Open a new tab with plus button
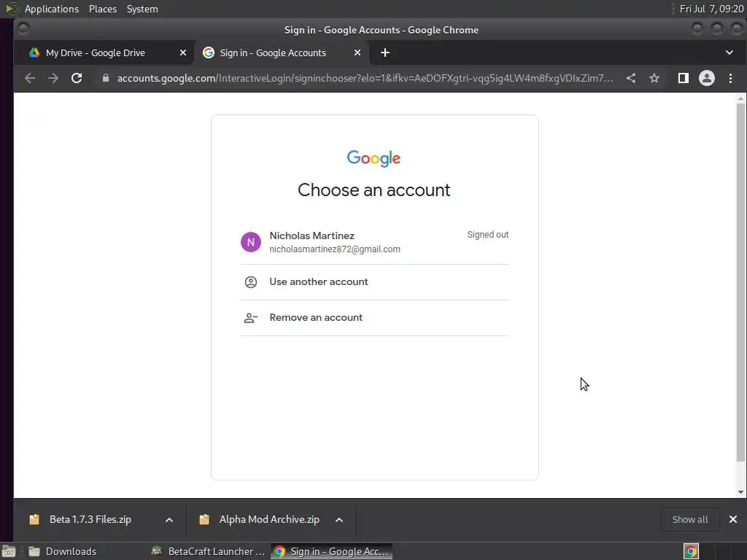This screenshot has height=560, width=747. (385, 52)
